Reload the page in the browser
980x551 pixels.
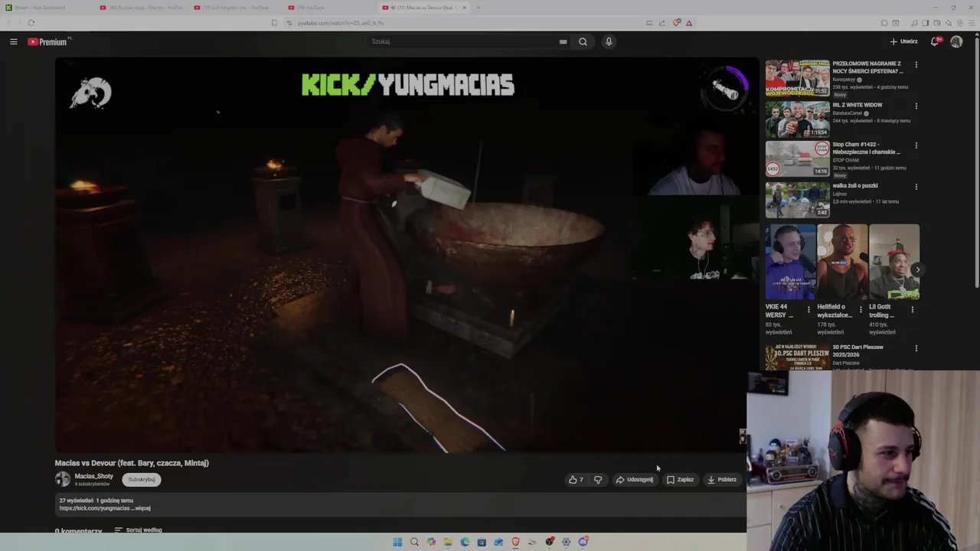31,23
